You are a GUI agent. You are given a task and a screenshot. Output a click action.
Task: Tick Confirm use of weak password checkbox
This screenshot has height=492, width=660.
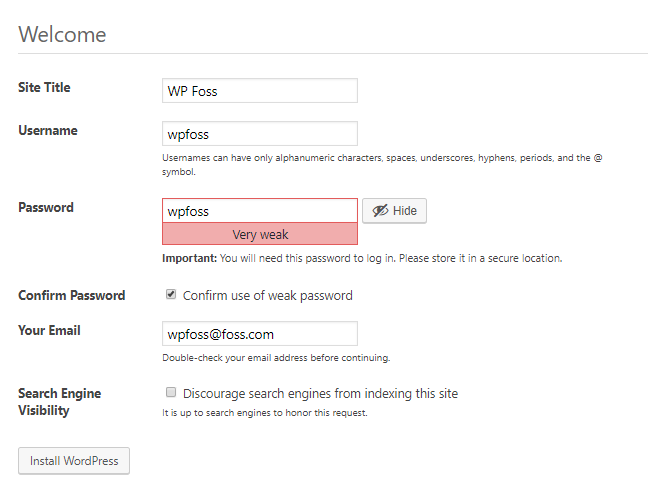pos(170,294)
